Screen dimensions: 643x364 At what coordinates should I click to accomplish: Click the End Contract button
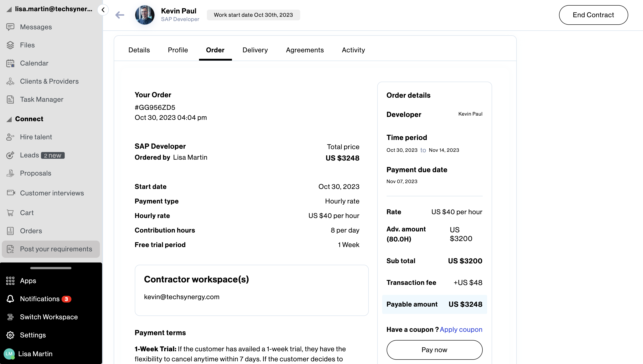pos(593,15)
